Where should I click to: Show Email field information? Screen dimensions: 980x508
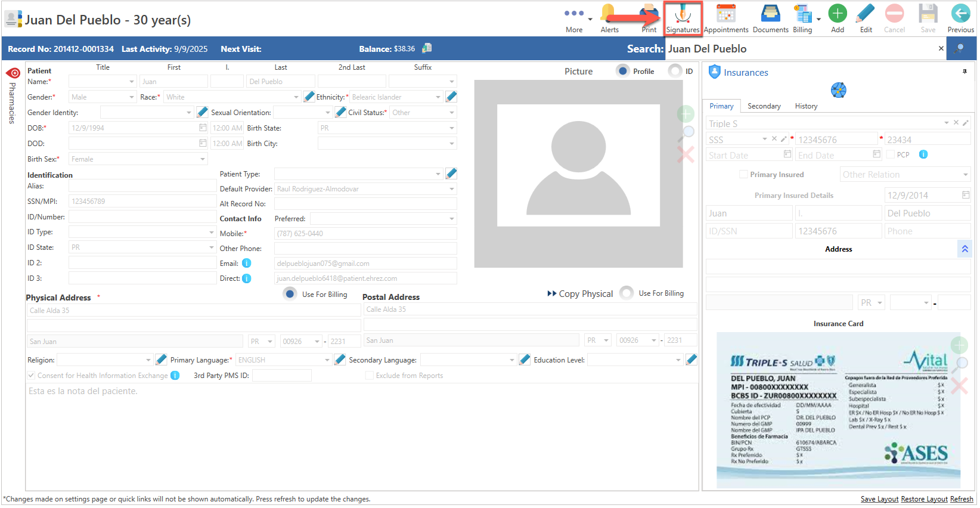[246, 264]
